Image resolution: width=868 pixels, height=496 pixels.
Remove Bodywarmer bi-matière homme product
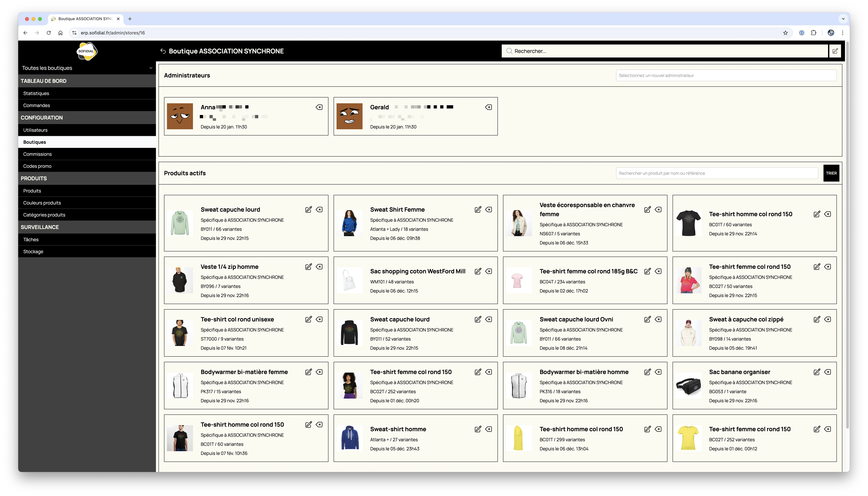point(658,372)
